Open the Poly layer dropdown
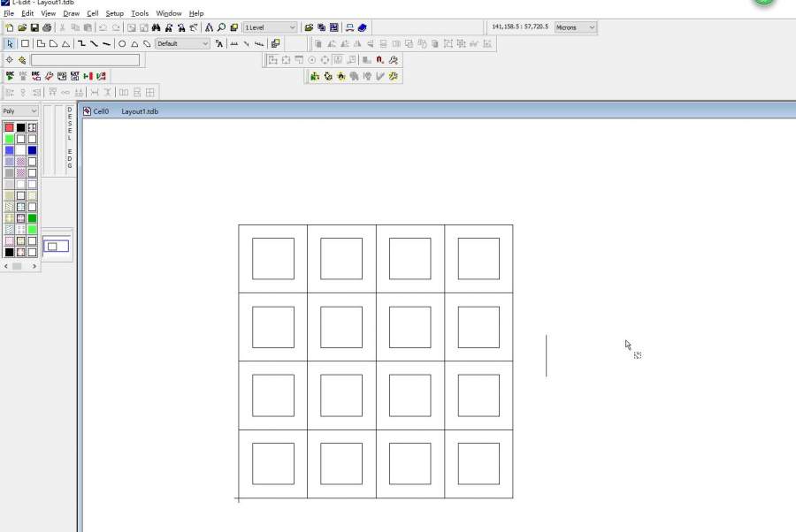This screenshot has height=532, width=796. [x=19, y=110]
